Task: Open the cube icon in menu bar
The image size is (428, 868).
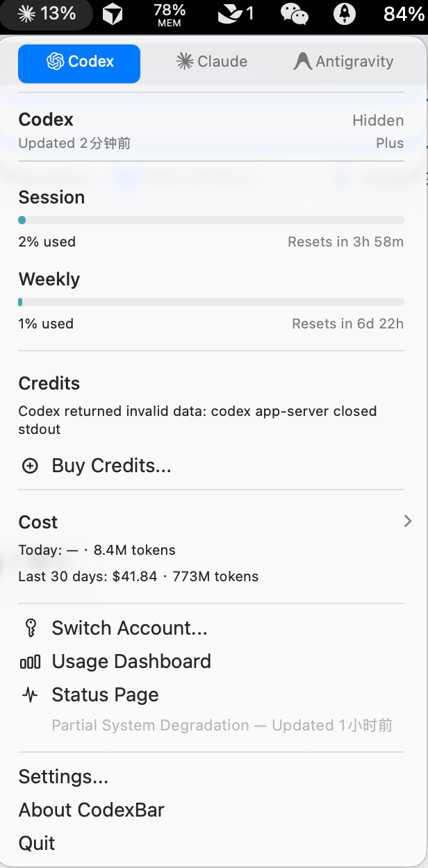Action: pos(113,14)
